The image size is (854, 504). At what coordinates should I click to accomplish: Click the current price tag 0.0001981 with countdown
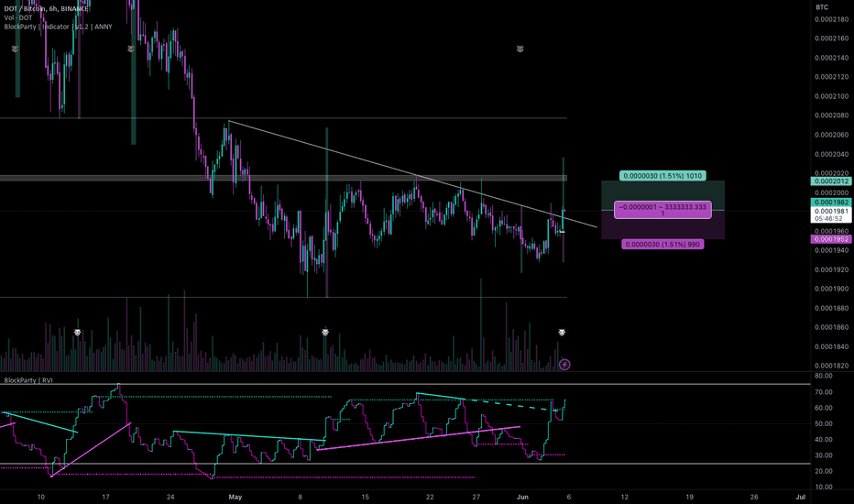pos(830,214)
